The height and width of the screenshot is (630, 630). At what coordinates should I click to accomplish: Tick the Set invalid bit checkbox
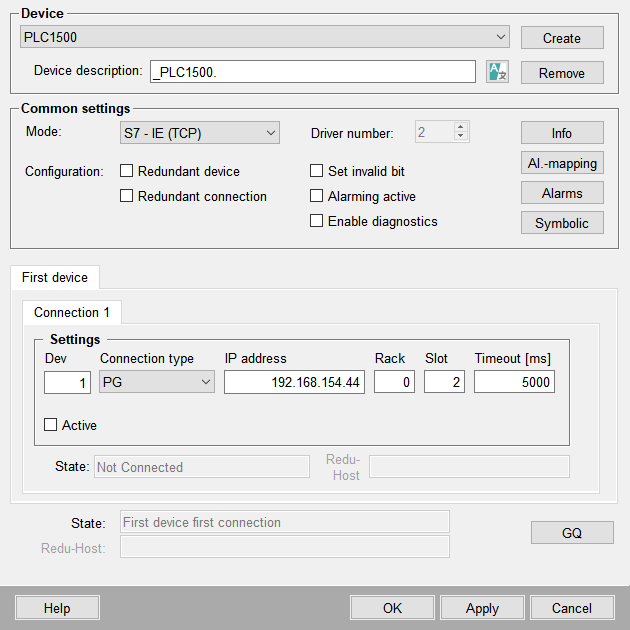tap(316, 170)
